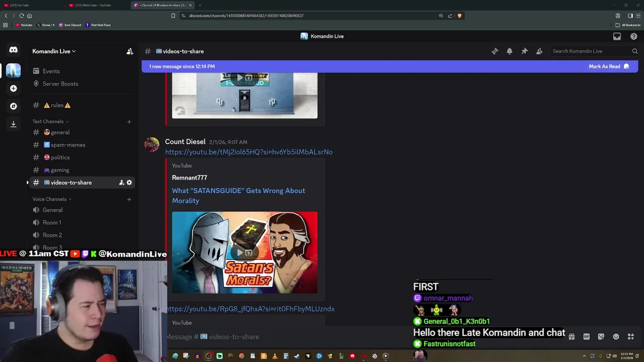Click the search magnifier icon
Viewport: 644px width, 362px height.
tap(634, 51)
